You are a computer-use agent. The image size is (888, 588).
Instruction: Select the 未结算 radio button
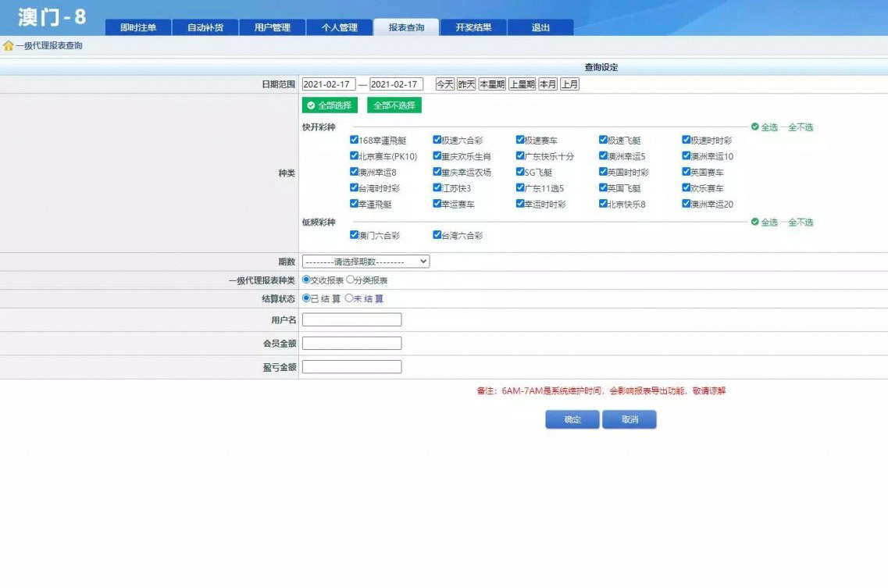click(x=349, y=298)
